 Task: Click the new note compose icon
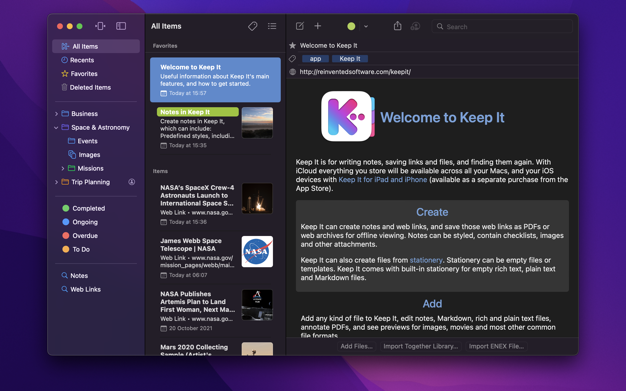299,26
